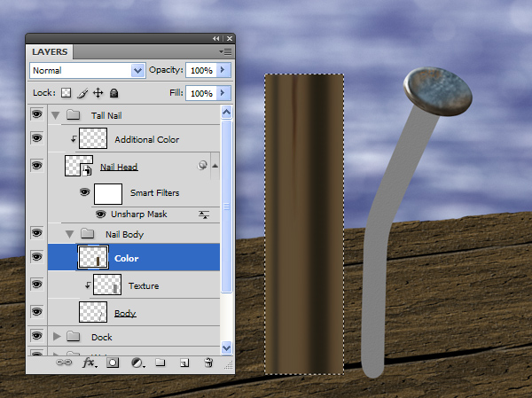Hide the Tall Nail group
Screen dimensions: 532x398
coord(37,114)
